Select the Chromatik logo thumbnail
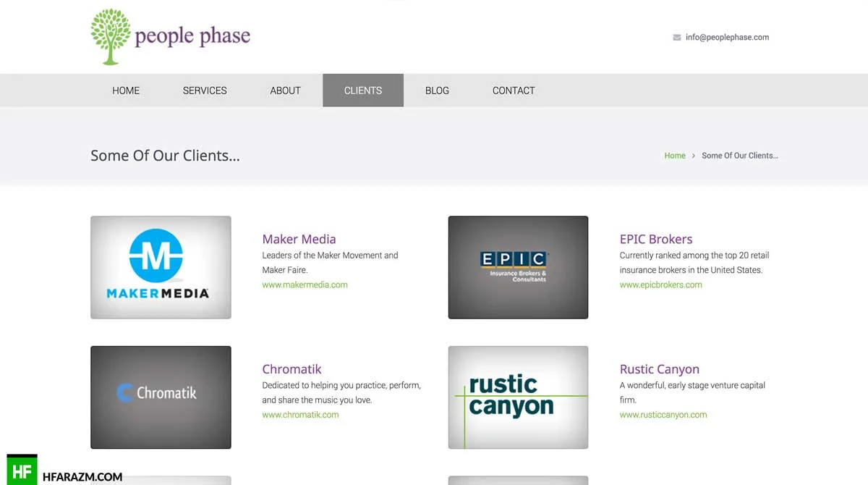 [x=161, y=397]
